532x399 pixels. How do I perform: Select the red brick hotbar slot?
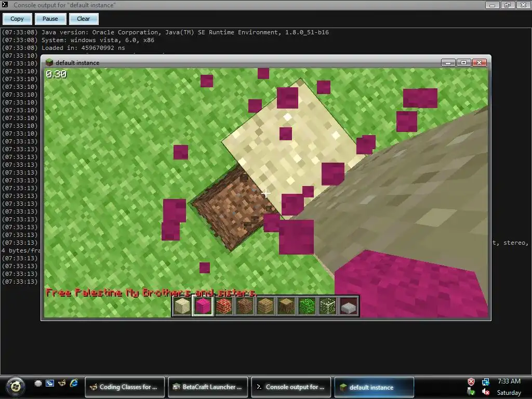[x=224, y=306]
